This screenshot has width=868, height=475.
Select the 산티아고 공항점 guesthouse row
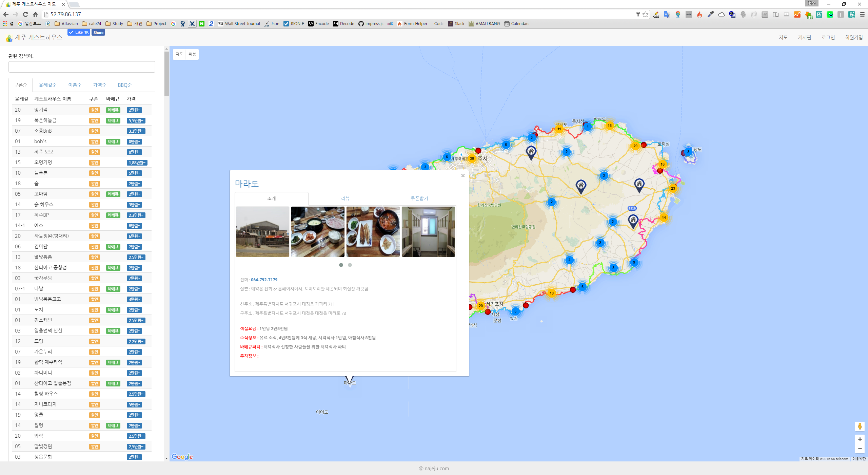coord(82,268)
